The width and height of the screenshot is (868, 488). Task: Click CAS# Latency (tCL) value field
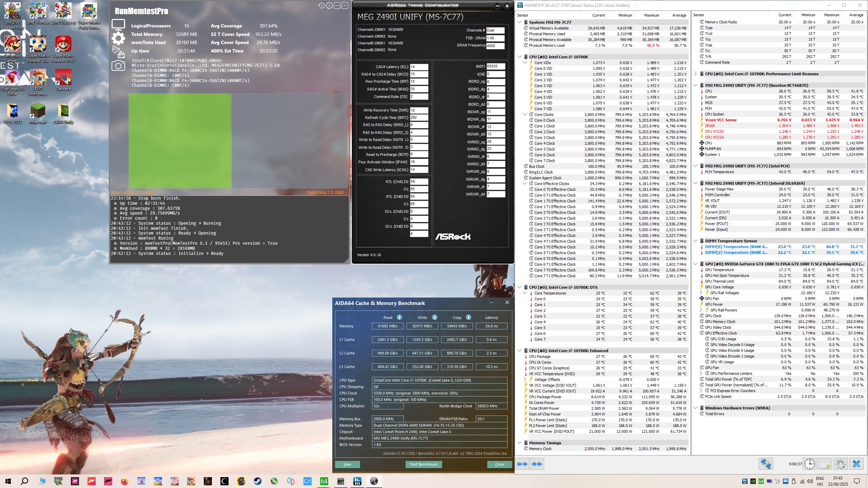click(419, 67)
